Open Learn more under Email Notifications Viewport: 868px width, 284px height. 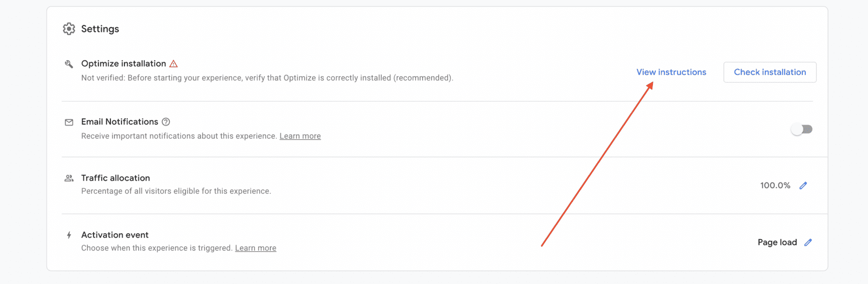[x=300, y=136]
